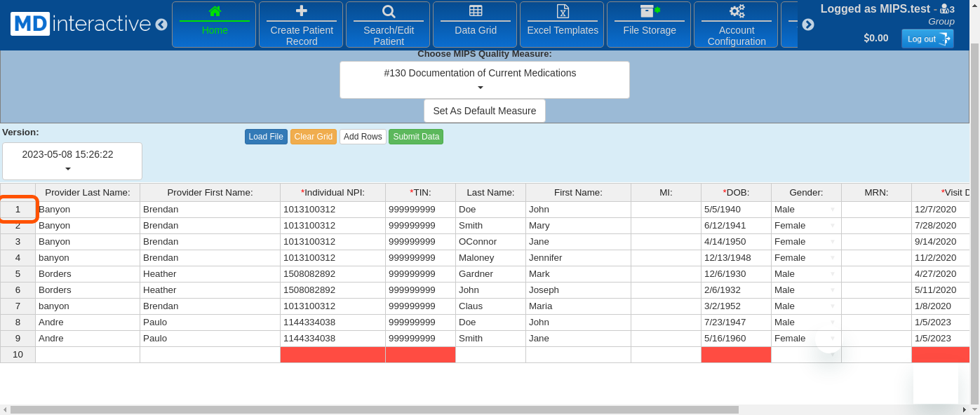Open Gender dropdown for Mary Smith
This screenshot has height=415, width=980.
832,226
